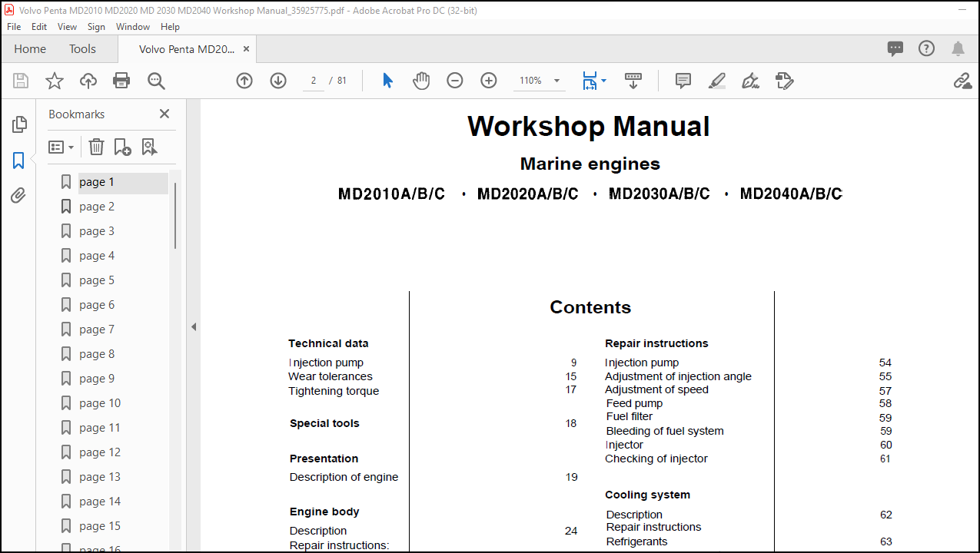Viewport: 980px width, 553px height.
Task: Open the fit page options dropdown arrow
Action: tap(603, 81)
